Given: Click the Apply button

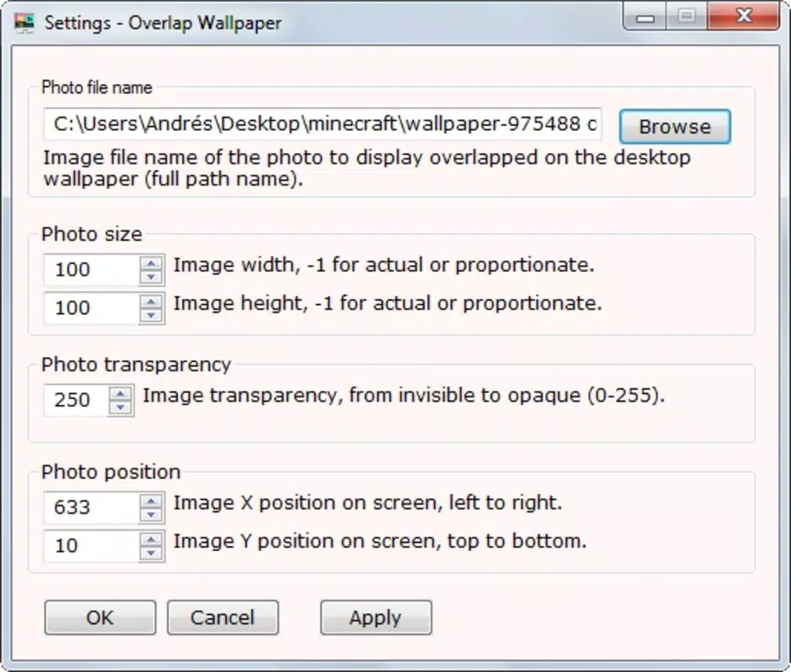Looking at the screenshot, I should pyautogui.click(x=376, y=617).
